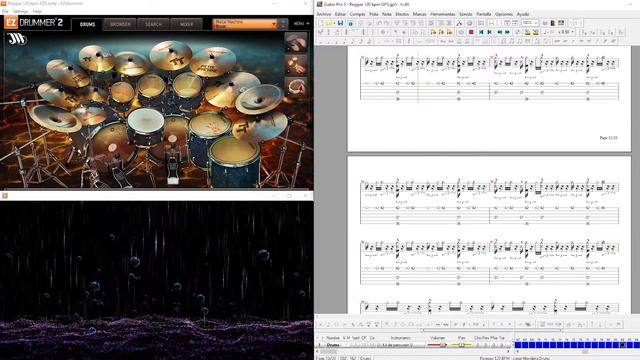
Task: Open zoom percentage dropdown in Guitar Pro
Action: (530, 23)
